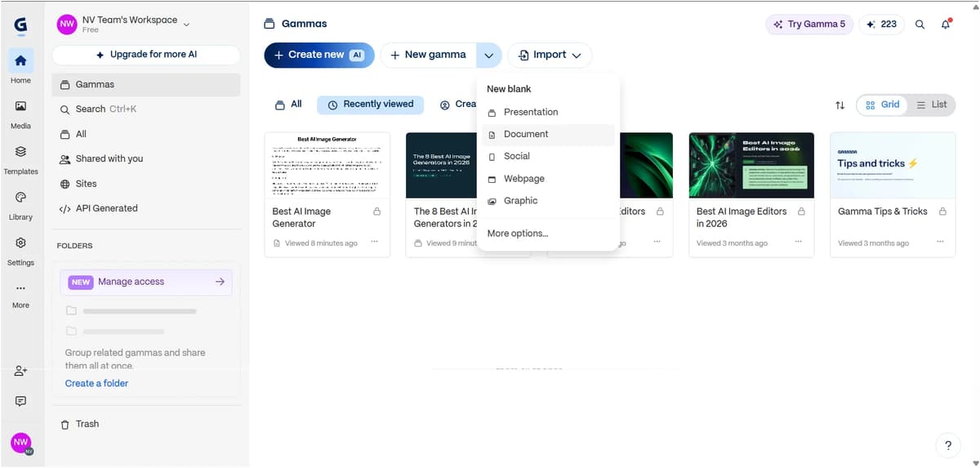Switch to the All filter tab
Viewport: 980px width, 468px height.
[288, 105]
